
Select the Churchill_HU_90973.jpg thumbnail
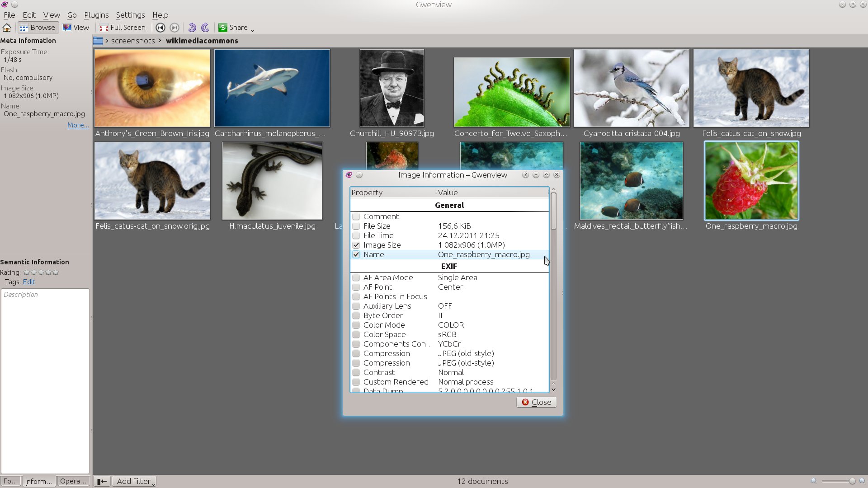pyautogui.click(x=392, y=88)
